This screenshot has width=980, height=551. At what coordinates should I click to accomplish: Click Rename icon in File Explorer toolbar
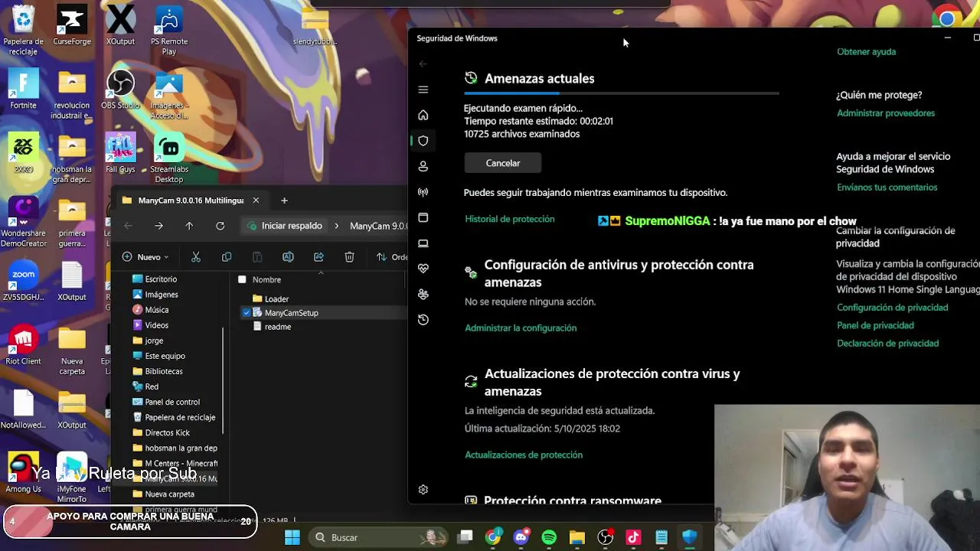(x=288, y=257)
